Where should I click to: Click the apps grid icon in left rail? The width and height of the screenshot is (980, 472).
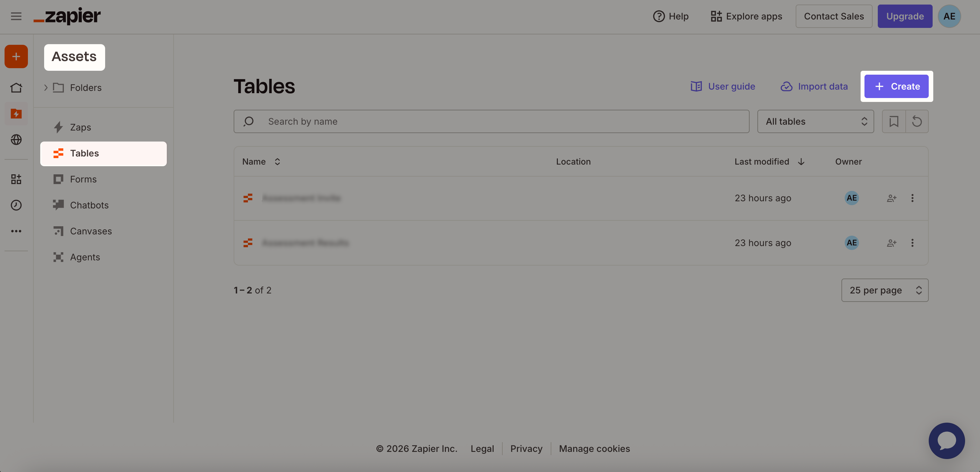point(16,179)
